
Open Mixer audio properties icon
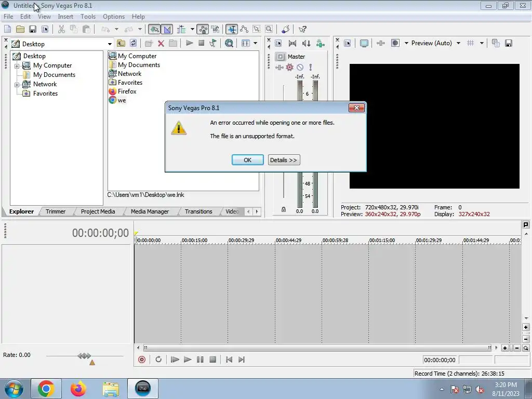(x=278, y=43)
